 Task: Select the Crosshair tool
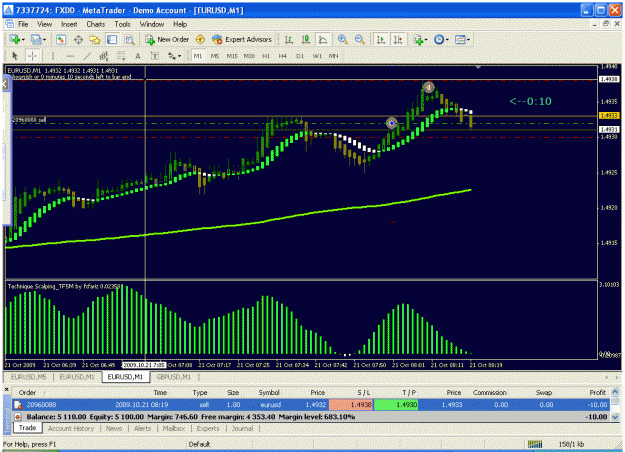click(32, 56)
